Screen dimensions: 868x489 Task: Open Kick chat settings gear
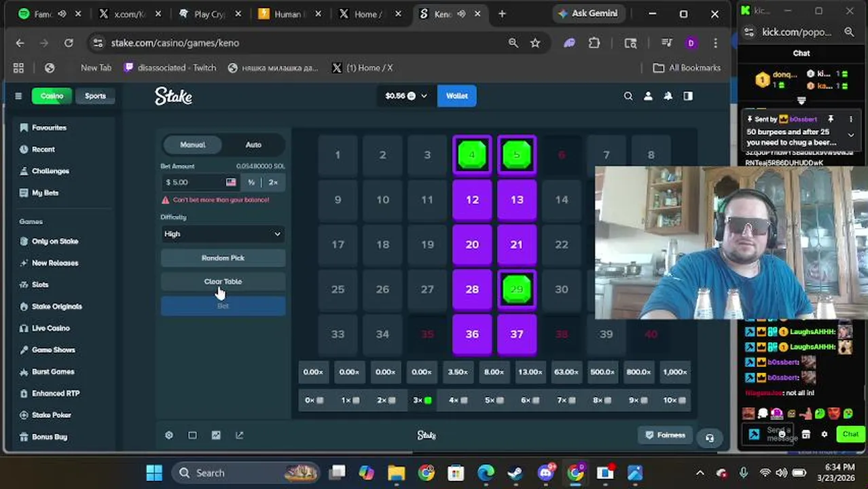coord(825,435)
